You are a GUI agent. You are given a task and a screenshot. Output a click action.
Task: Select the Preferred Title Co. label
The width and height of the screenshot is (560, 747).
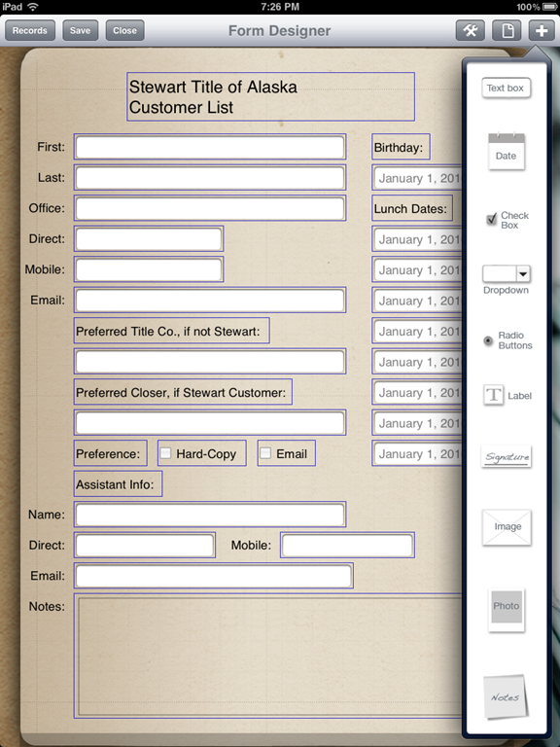(171, 331)
